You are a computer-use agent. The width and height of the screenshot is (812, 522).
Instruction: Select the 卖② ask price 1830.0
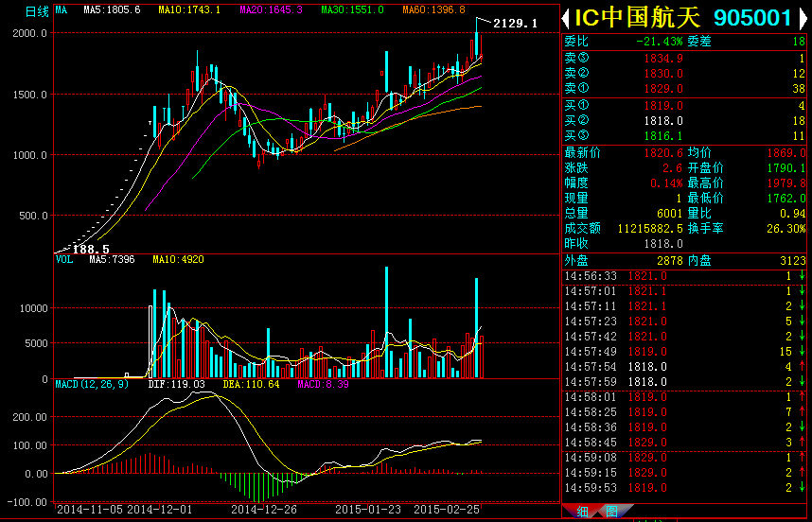(x=663, y=74)
